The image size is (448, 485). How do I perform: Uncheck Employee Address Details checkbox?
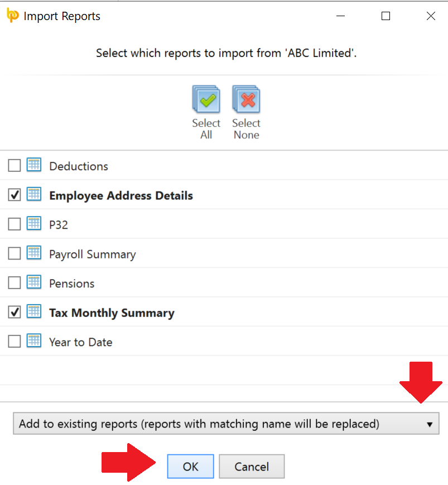point(14,195)
